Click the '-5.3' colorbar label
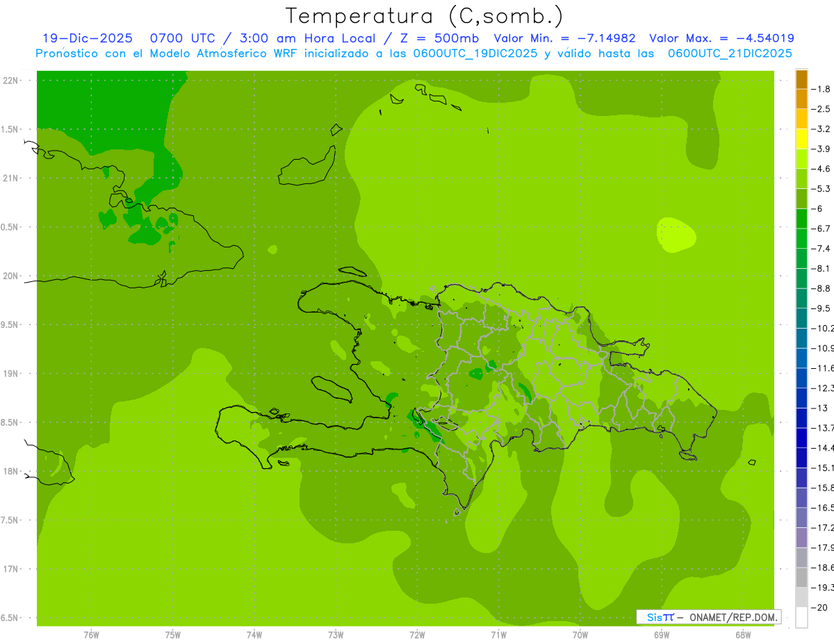This screenshot has width=834, height=644. click(822, 189)
